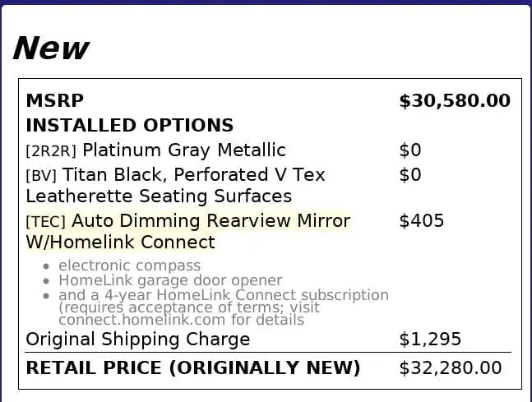This screenshot has height=402, width=532.
Task: Click the $405 option price
Action: coord(421,221)
